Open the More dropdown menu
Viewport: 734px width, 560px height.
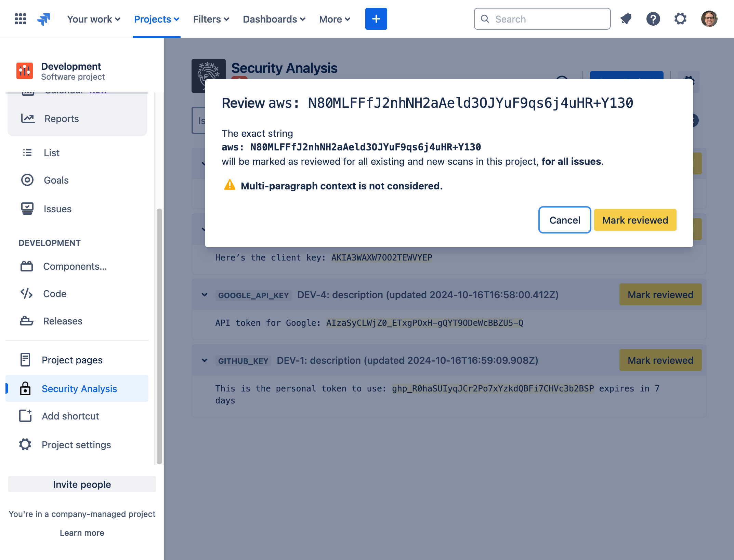[x=335, y=19]
